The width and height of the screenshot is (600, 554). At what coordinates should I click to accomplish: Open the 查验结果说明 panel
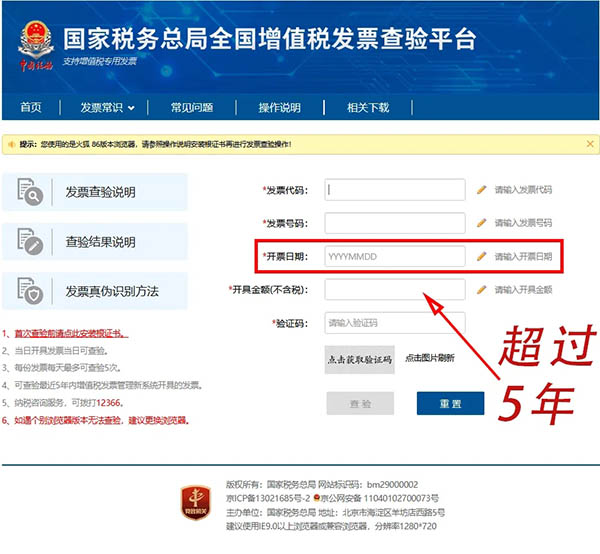[95, 242]
